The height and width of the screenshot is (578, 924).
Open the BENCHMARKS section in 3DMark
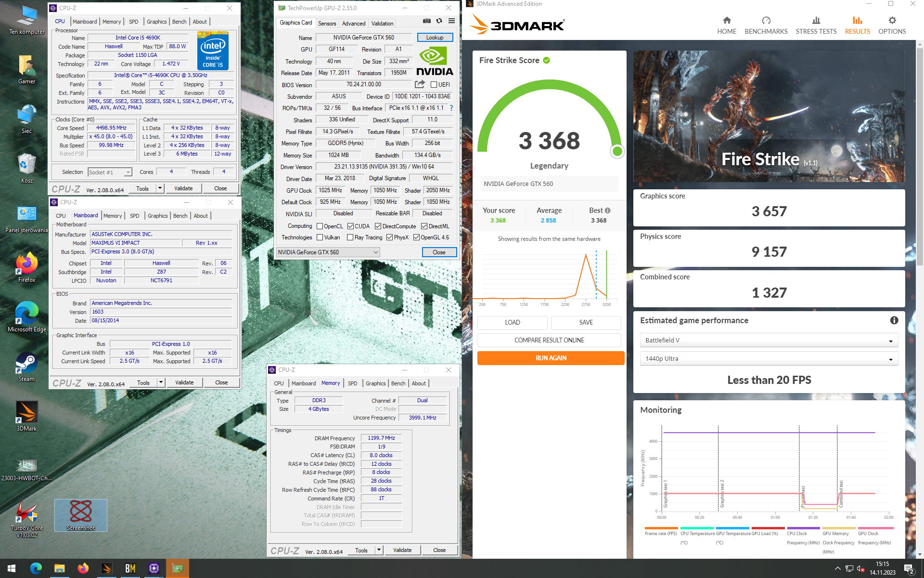click(x=766, y=26)
